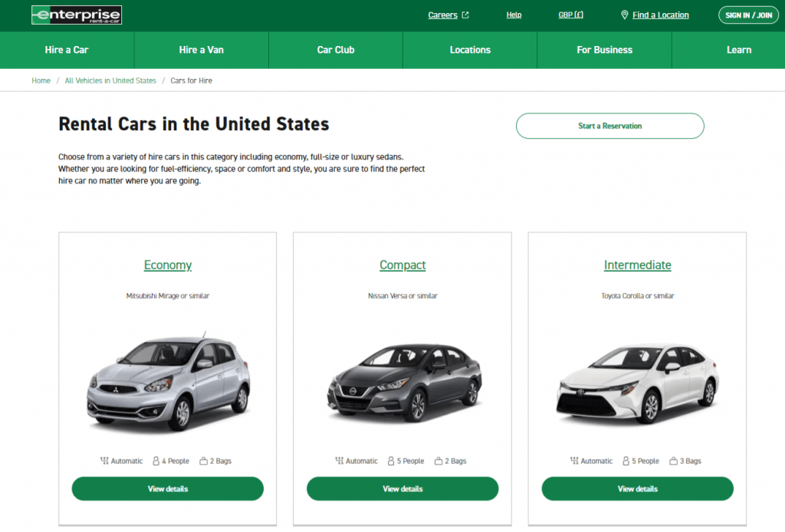Image resolution: width=785 pixels, height=532 pixels.
Task: Select the For Business tab
Action: 604,50
